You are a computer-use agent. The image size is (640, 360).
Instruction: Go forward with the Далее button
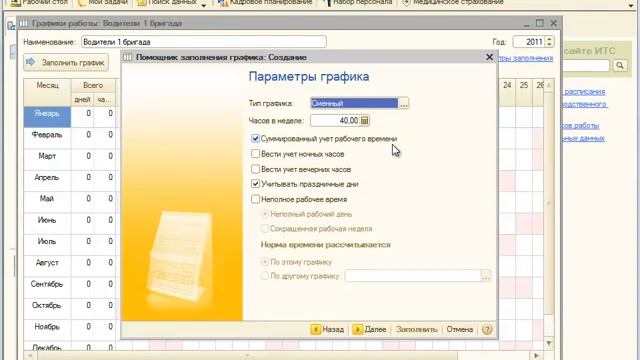click(369, 329)
